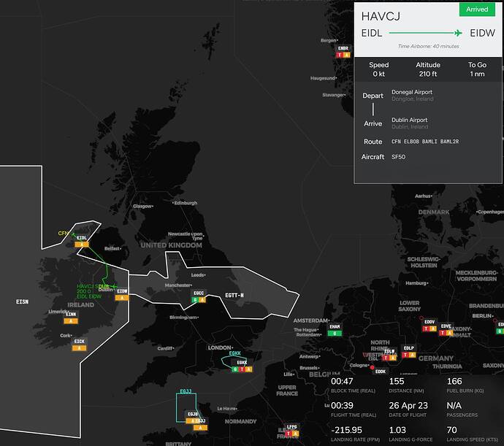Screen dimensions: 504x446
Task: Select the EIDL airport marker in Donegal
Action: pos(82,237)
